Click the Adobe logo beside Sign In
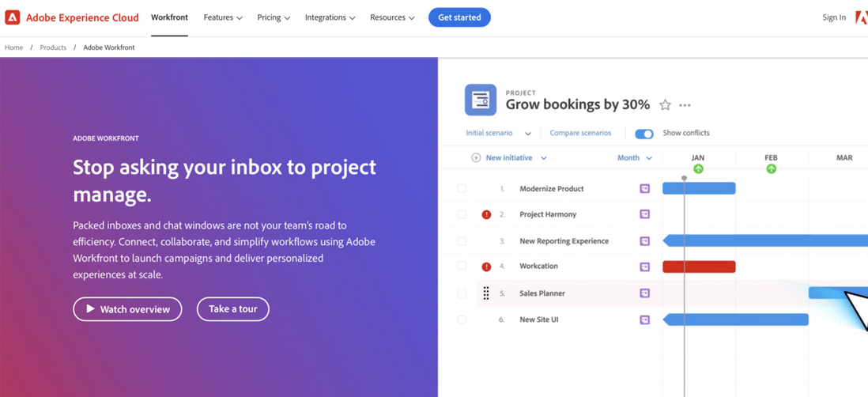Viewport: 868px width, 397px height. [862, 17]
